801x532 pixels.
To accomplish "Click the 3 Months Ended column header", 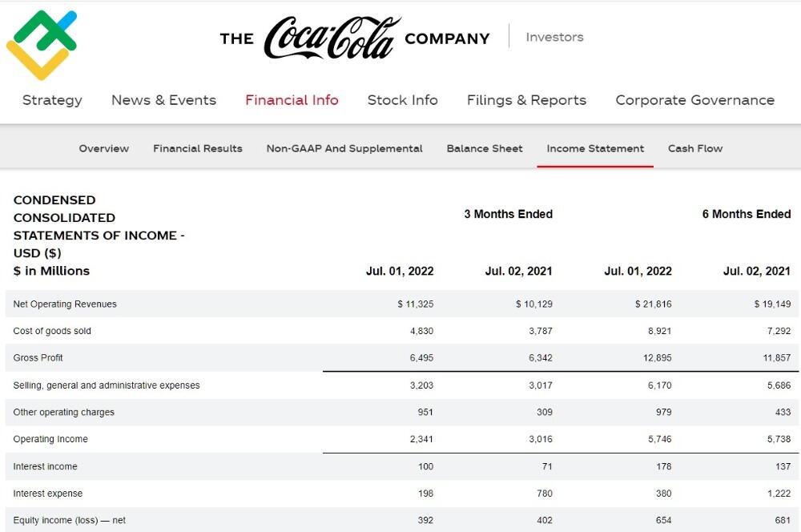I will point(508,214).
